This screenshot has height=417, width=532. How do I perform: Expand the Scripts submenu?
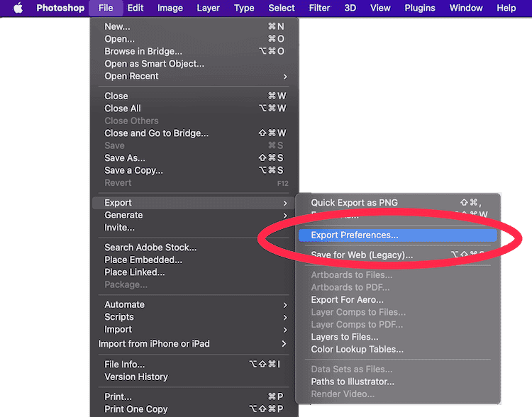point(119,317)
